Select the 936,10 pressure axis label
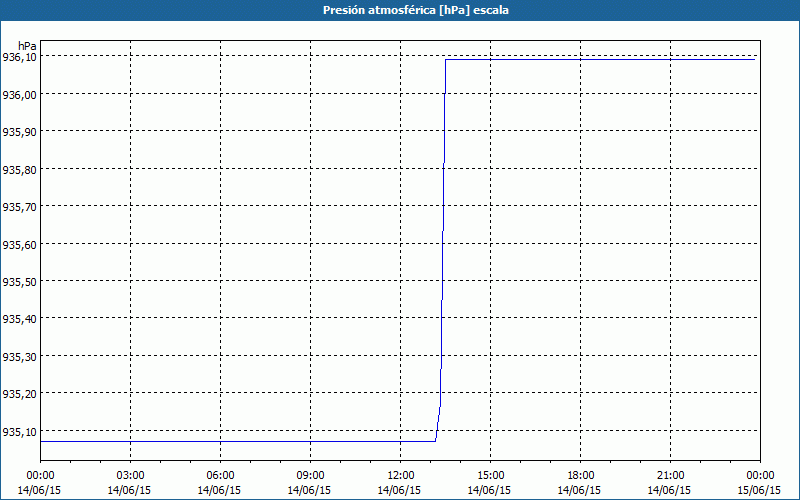The image size is (800, 500). [20, 57]
